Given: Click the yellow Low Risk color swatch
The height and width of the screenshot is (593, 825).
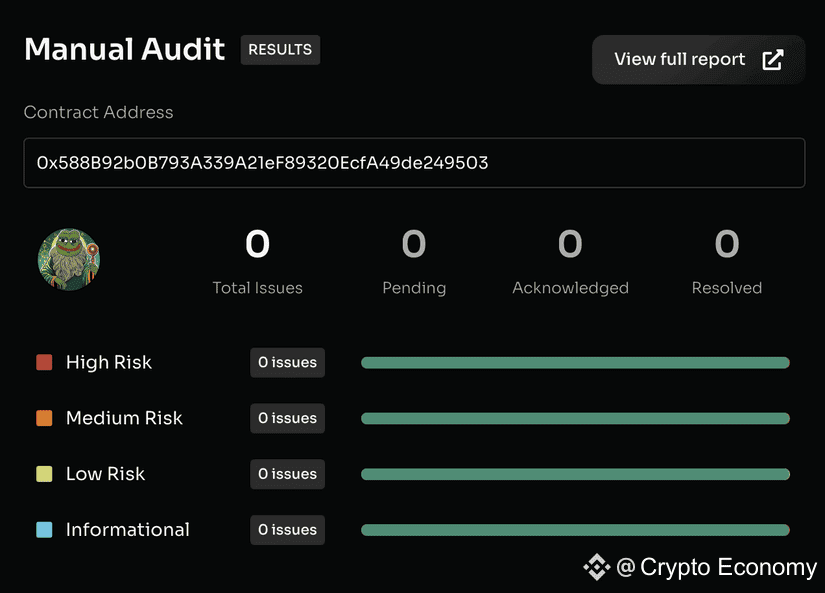Looking at the screenshot, I should pos(44,474).
